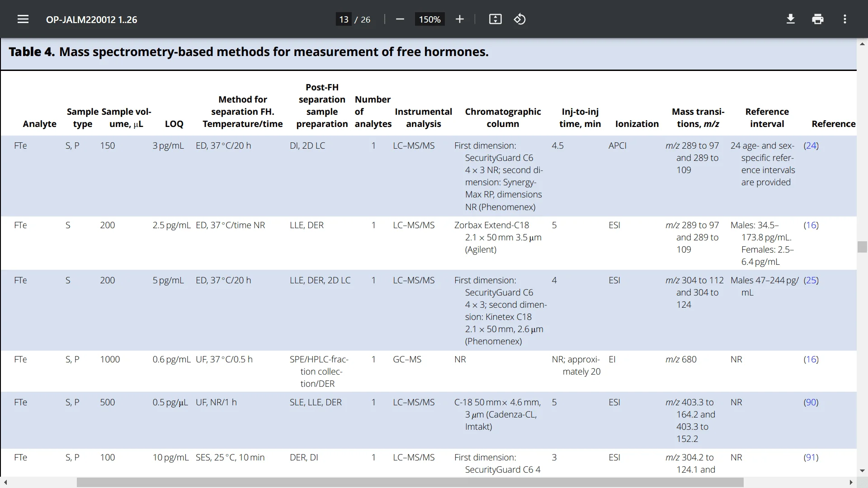This screenshot has height=488, width=868.
Task: Click the 'EI' ionization cell
Action: click(x=612, y=359)
